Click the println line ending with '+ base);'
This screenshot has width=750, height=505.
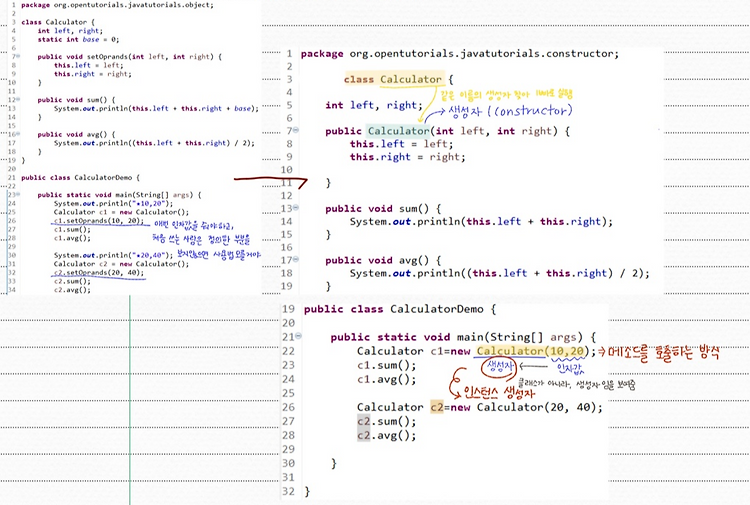point(156,109)
